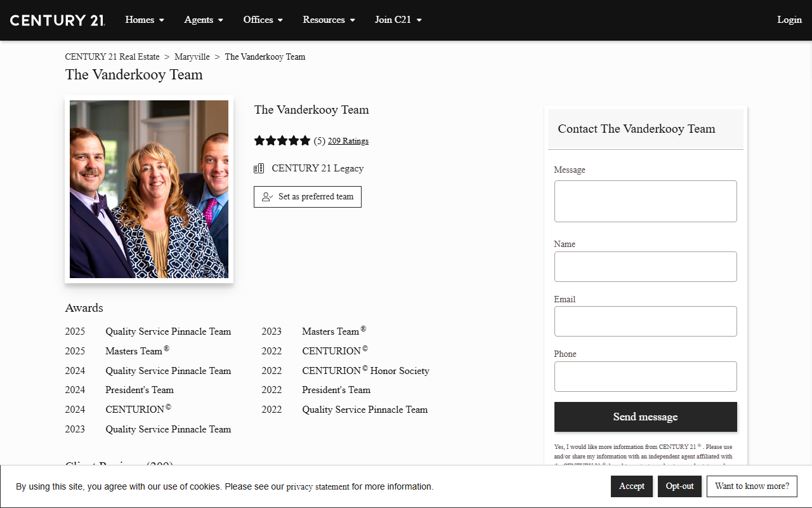Open the Maryville breadcrumb link
812x508 pixels.
(192, 57)
